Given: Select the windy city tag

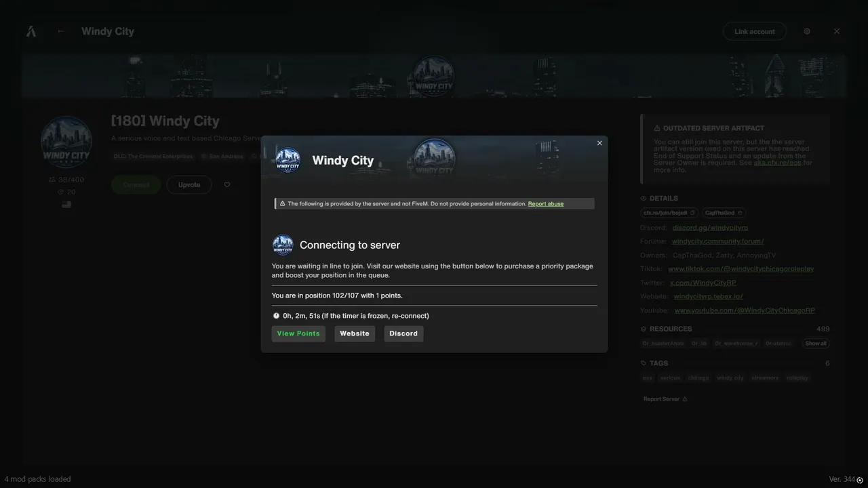Looking at the screenshot, I should [730, 378].
